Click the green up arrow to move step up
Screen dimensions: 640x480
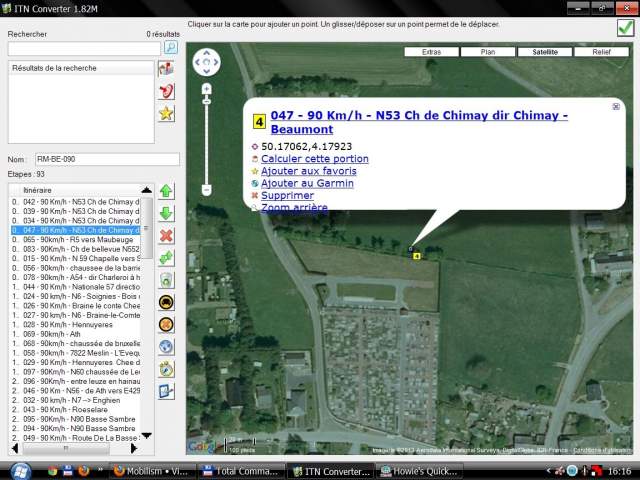pyautogui.click(x=166, y=191)
